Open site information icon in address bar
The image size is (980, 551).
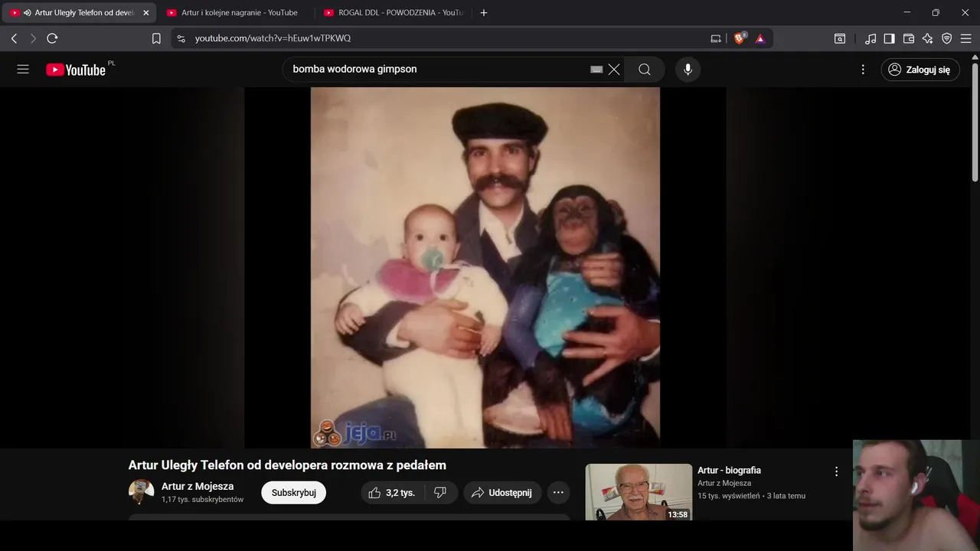coord(181,38)
